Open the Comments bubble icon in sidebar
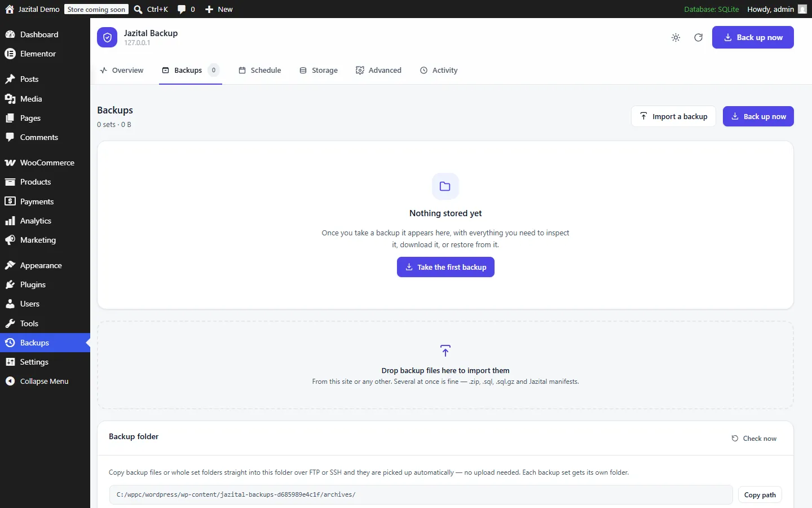Viewport: 812px width, 508px height. (10, 137)
